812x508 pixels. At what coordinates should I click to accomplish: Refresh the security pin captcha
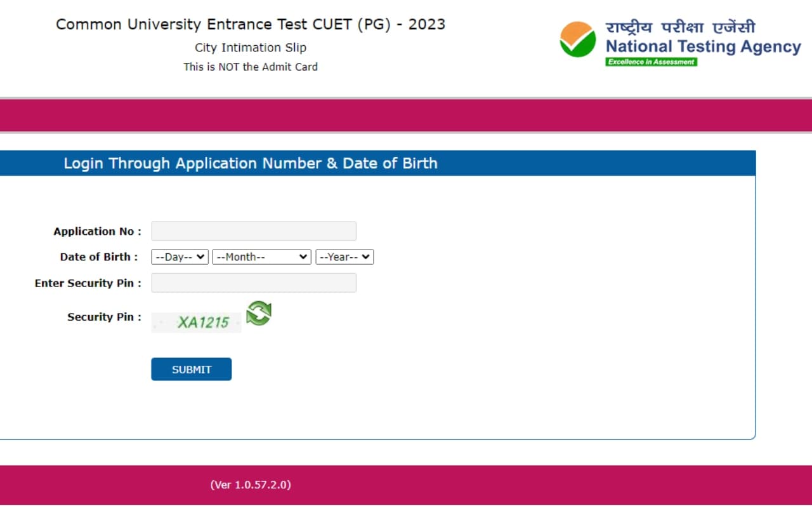coord(259,314)
